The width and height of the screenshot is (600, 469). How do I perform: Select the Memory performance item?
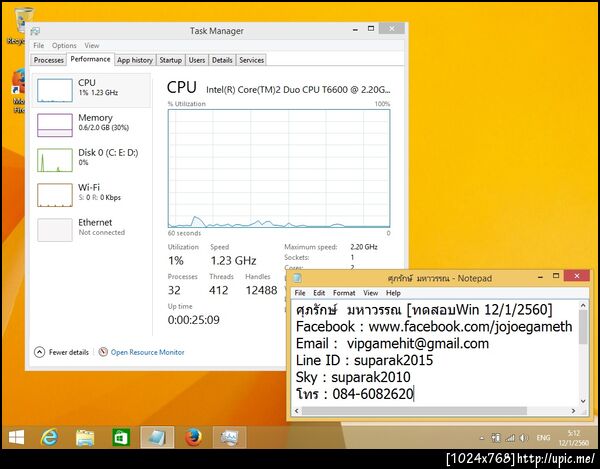point(91,125)
